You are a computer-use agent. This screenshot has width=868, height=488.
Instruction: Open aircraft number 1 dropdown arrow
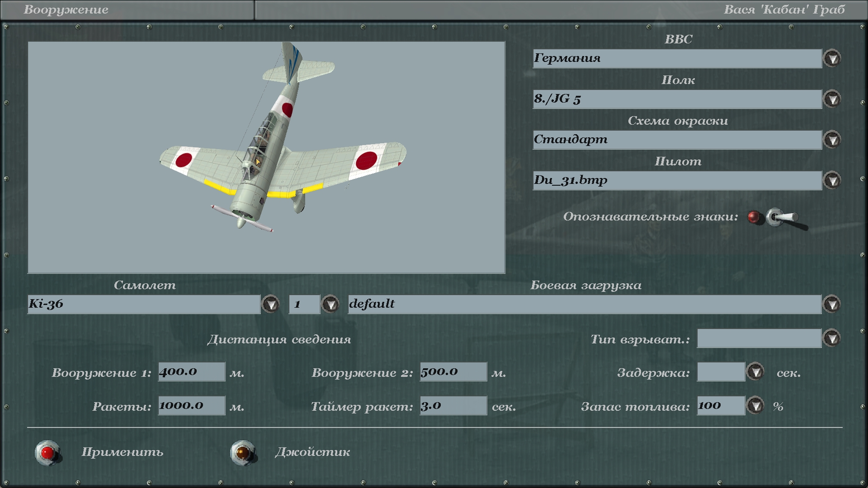click(330, 305)
